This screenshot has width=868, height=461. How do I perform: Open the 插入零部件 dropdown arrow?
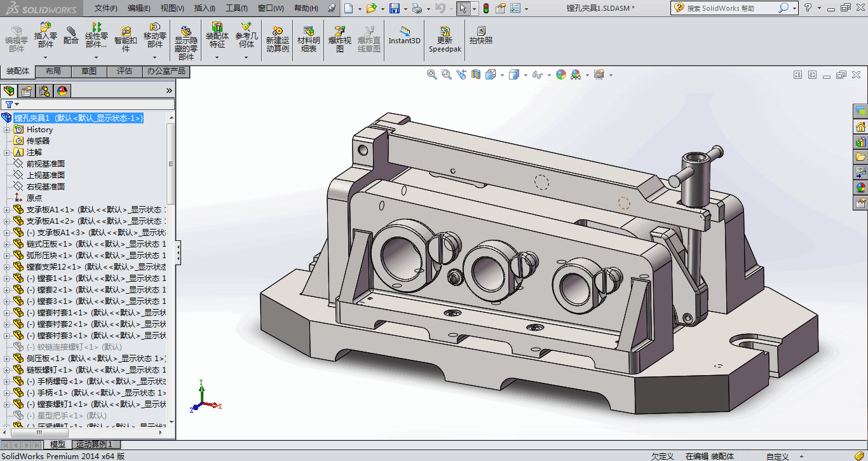tap(45, 57)
